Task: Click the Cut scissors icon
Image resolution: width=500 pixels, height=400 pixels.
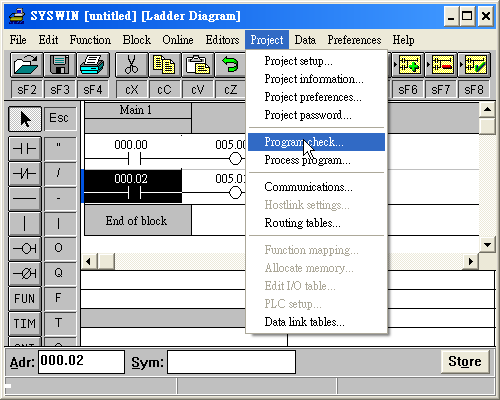Action: (x=131, y=65)
